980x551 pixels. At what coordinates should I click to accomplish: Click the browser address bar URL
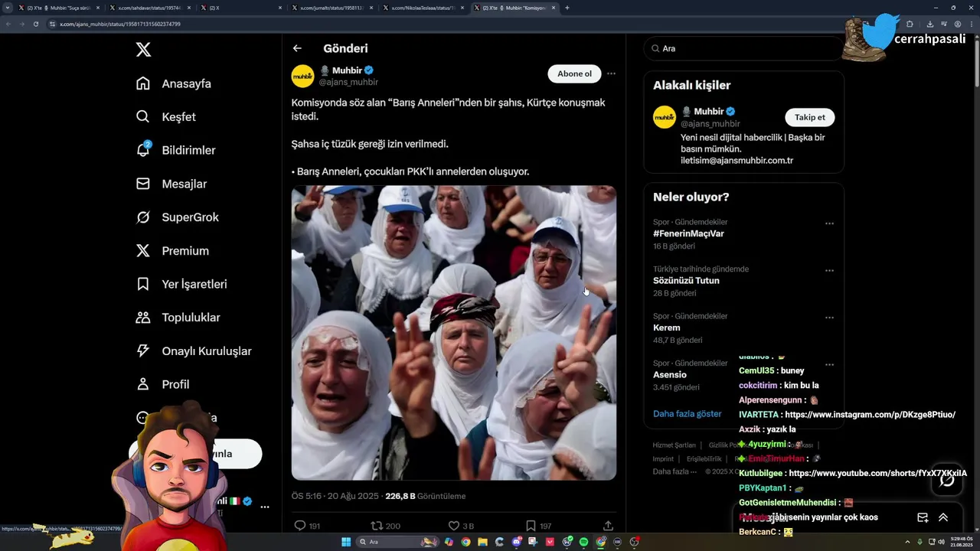coord(120,24)
